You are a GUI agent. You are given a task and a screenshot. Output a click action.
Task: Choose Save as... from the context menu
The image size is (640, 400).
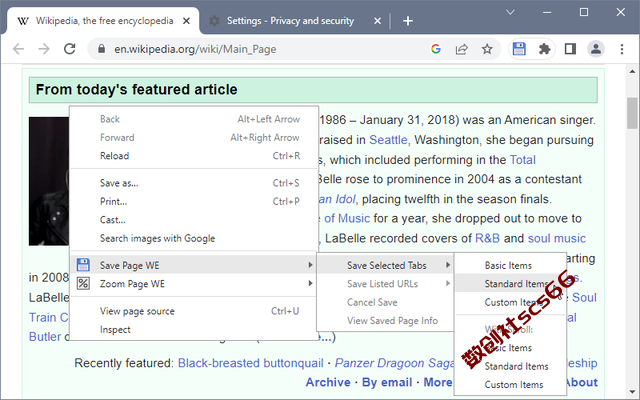coord(194,183)
